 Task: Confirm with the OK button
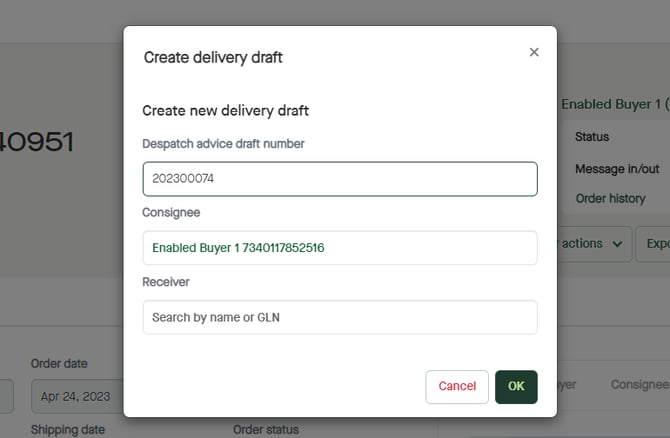tap(516, 386)
